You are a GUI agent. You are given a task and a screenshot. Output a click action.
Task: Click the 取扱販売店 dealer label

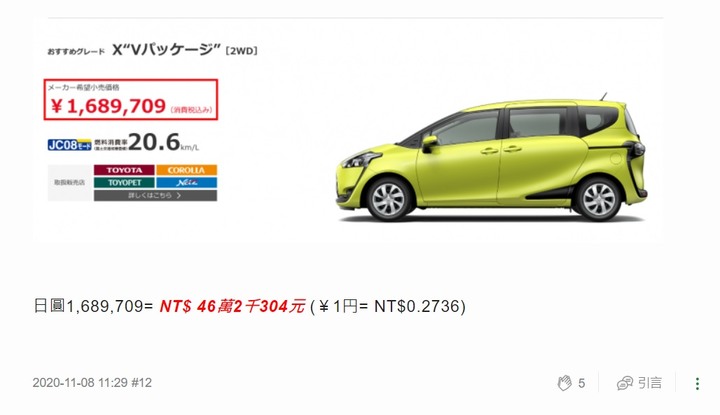[x=69, y=182]
